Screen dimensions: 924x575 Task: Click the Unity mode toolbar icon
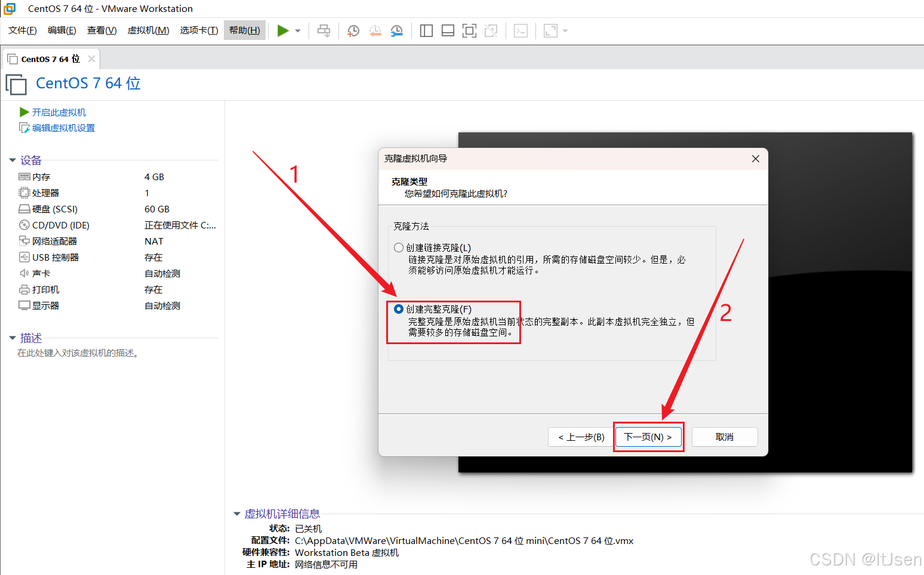(491, 30)
